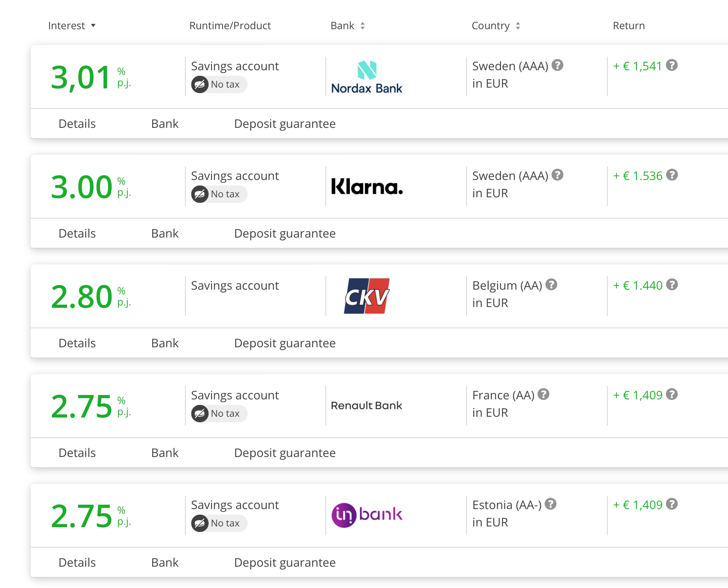Click the No tax icon in Klarna row

click(200, 194)
